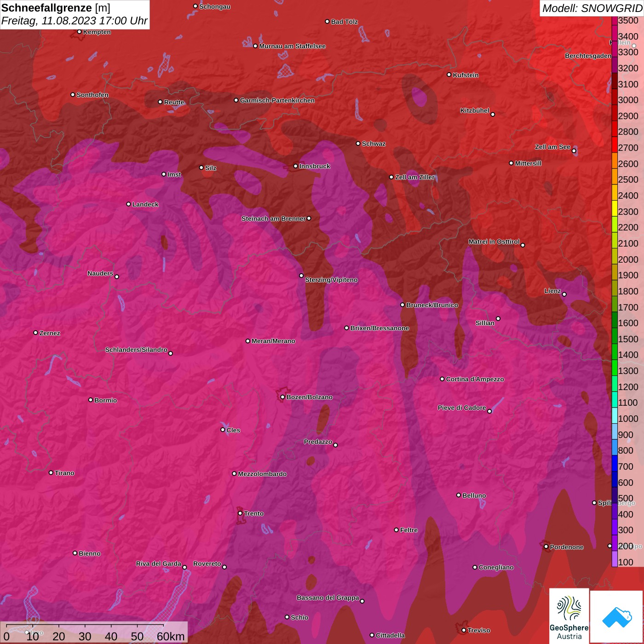The height and width of the screenshot is (644, 644).
Task: Click the GeoSphere Austria logo
Action: pos(569,615)
